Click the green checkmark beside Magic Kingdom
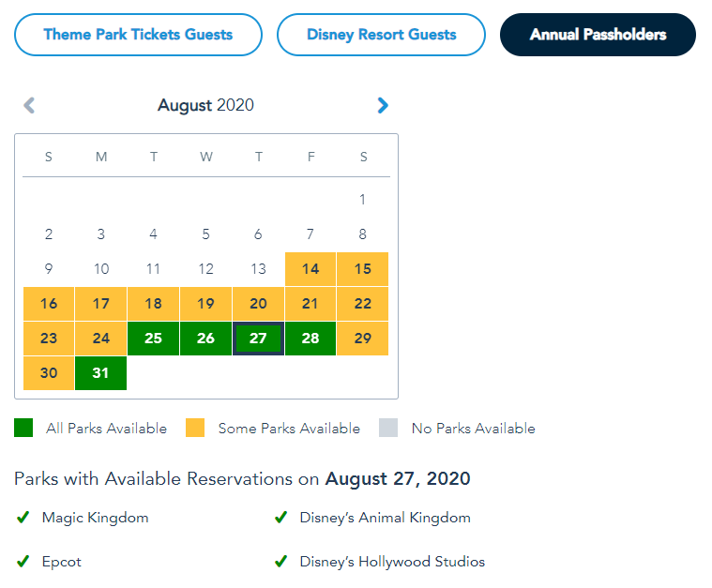The image size is (712, 588). click(23, 518)
